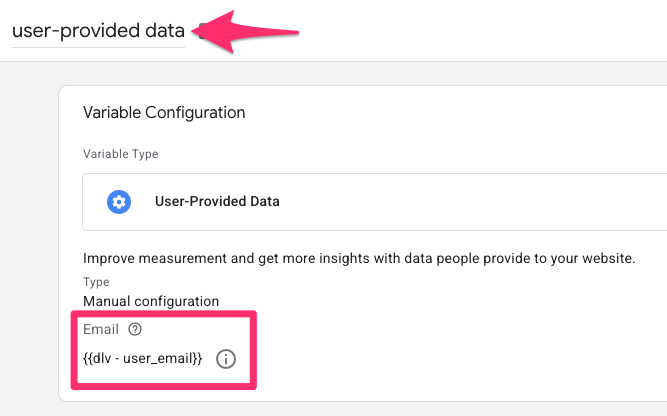Click the pink arrow annotation
This screenshot has width=667, height=416.
[245, 32]
